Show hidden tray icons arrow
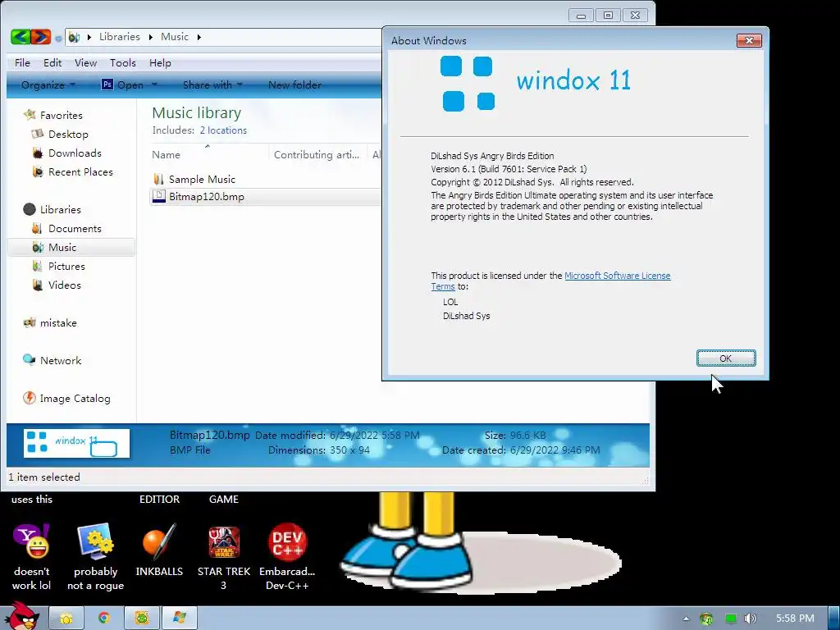Screen dimensions: 840x630 pyautogui.click(x=686, y=619)
